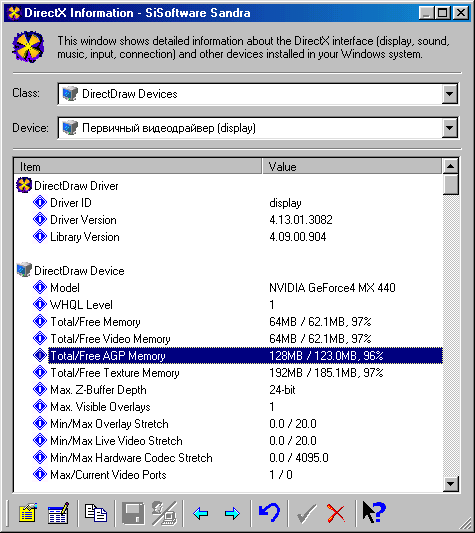Click the Item column header

tap(138, 167)
